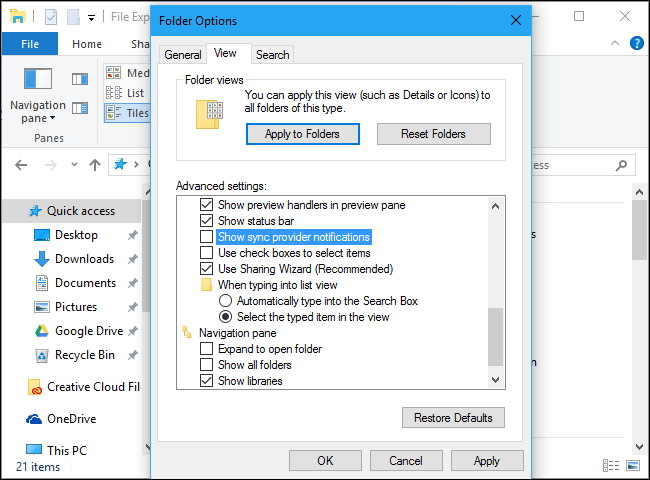Click the Apply to Folders button
This screenshot has width=650, height=480.
click(302, 134)
